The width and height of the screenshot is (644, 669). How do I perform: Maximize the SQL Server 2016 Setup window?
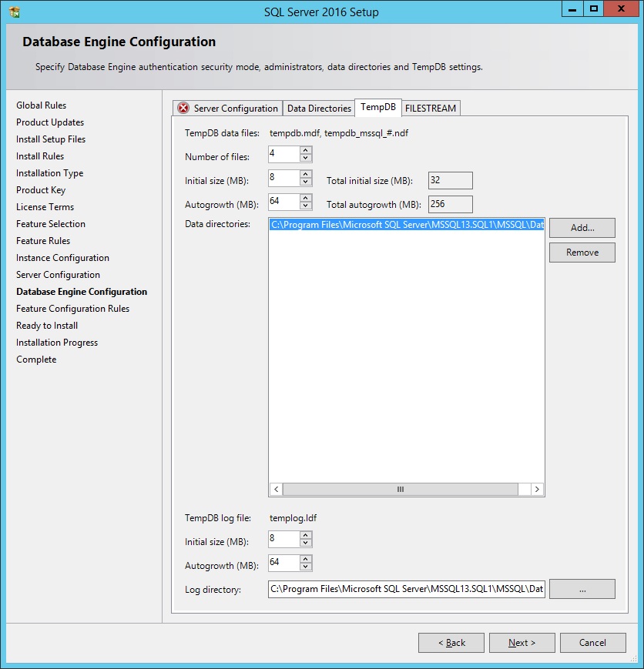pyautogui.click(x=594, y=9)
